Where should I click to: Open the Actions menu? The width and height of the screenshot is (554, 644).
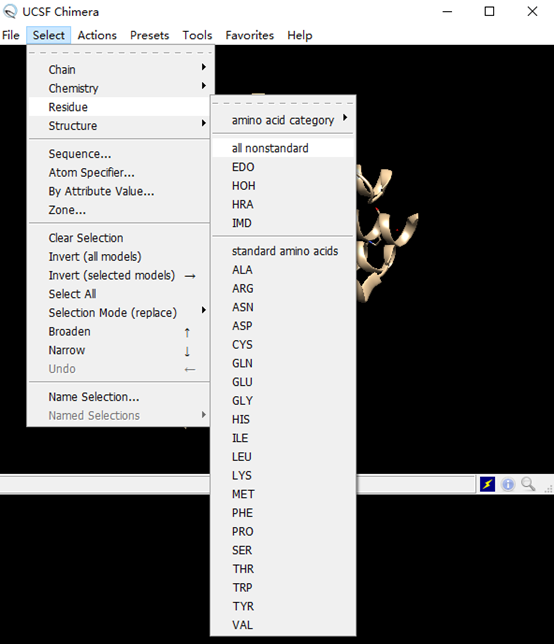97,35
